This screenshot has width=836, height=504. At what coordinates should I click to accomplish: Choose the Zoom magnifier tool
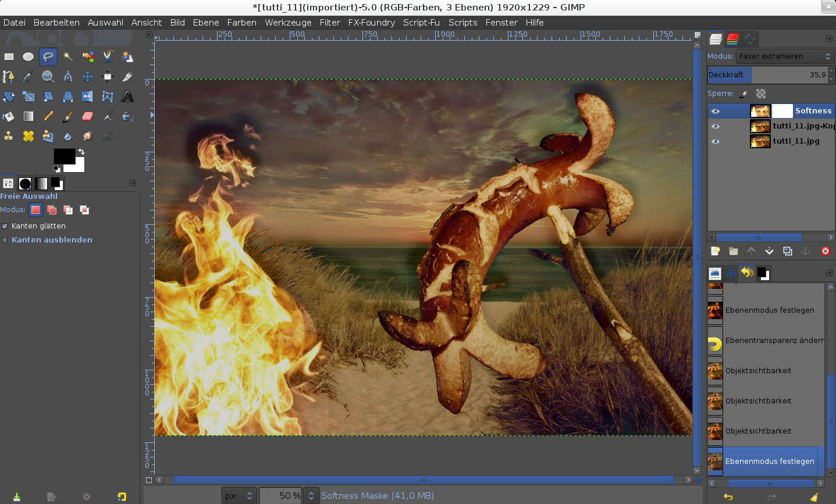point(48,76)
